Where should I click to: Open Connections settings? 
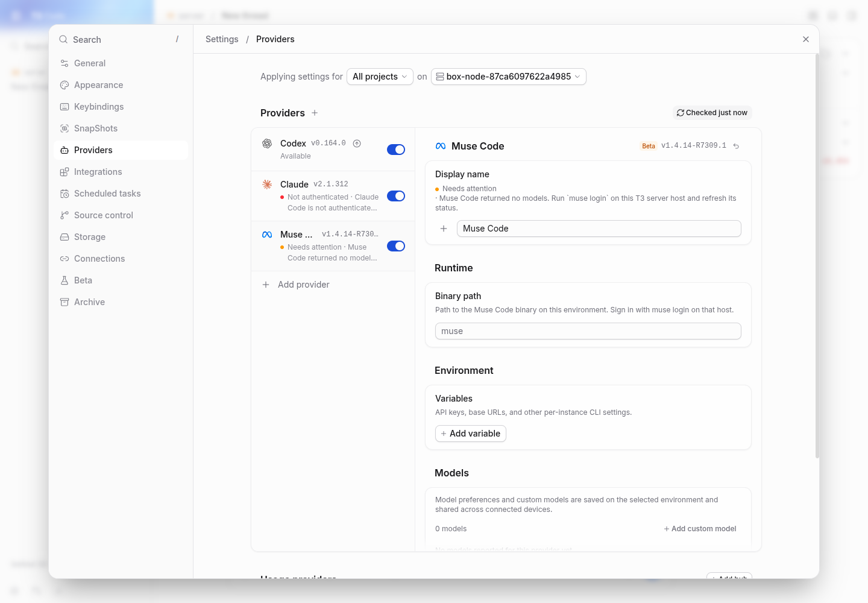121,259
